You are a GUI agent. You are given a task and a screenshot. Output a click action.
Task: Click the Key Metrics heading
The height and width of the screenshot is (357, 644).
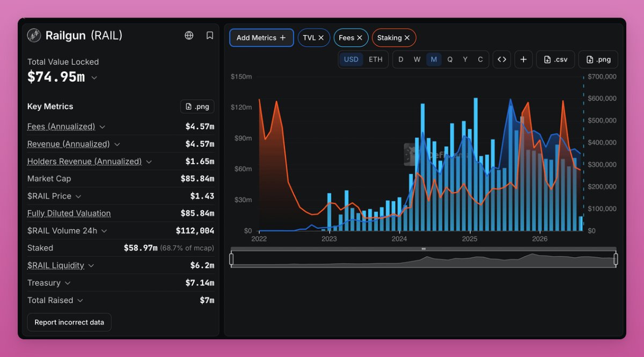[x=50, y=106]
